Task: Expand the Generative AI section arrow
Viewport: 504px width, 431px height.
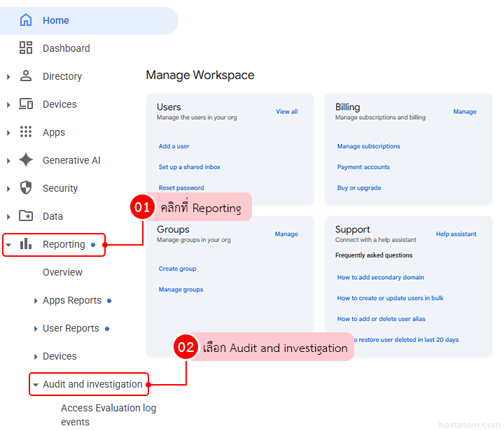Action: pos(8,161)
